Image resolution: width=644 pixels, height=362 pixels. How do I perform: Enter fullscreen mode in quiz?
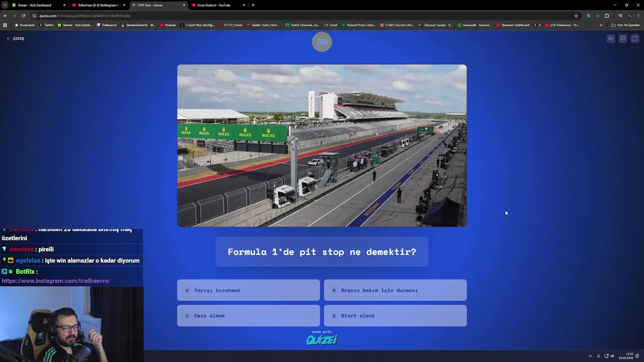click(x=635, y=38)
